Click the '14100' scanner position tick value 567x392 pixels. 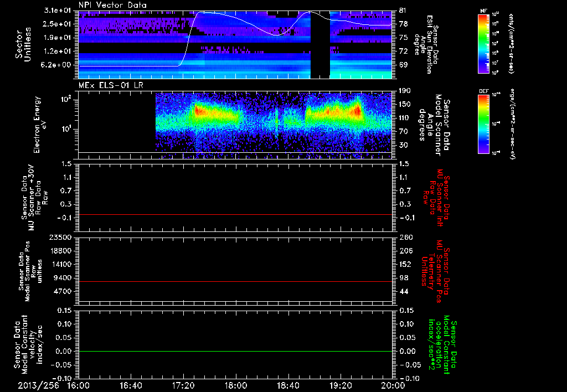61,264
